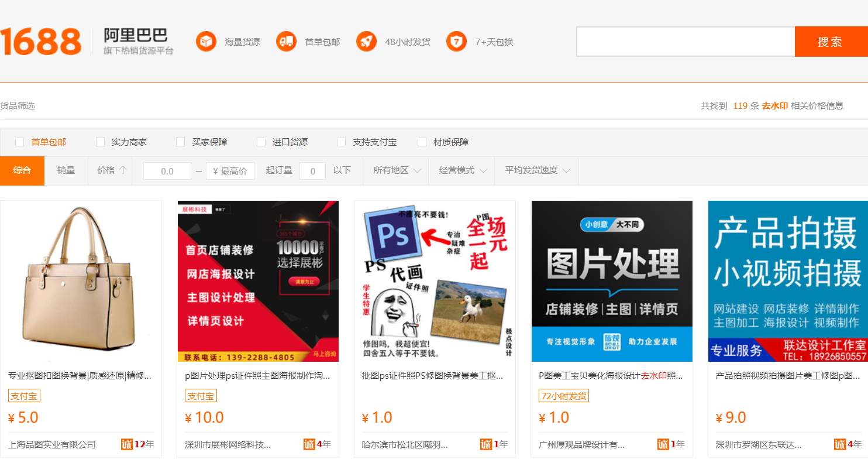This screenshot has height=466, width=868.
Task: Click the ¥5.0 price
Action: click(x=23, y=417)
